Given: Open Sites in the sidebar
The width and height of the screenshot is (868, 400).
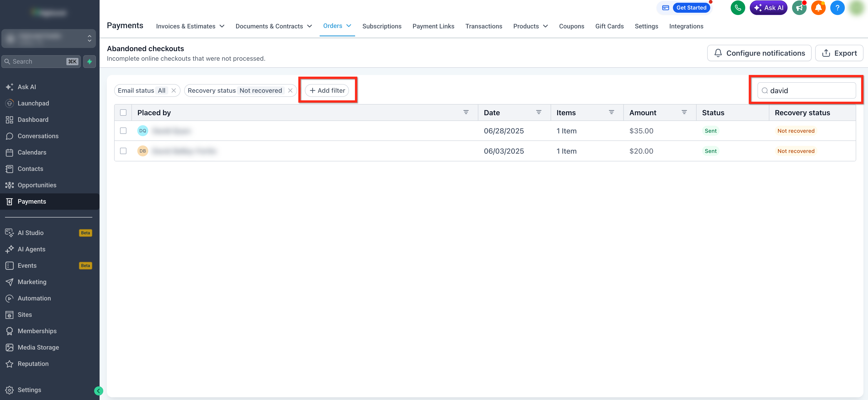Looking at the screenshot, I should pyautogui.click(x=50, y=315).
